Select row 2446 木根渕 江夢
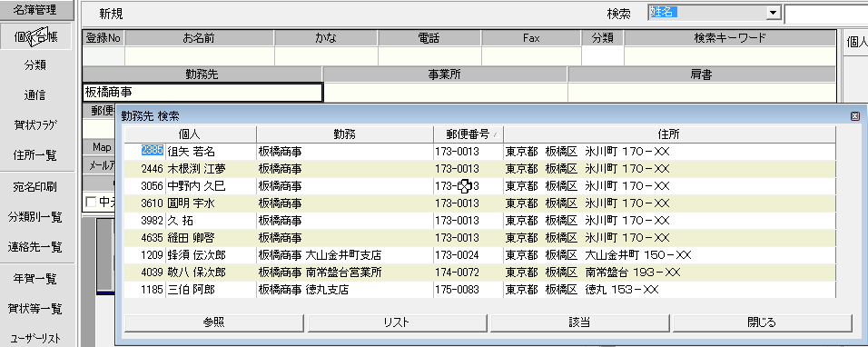Image resolution: width=868 pixels, height=347 pixels. point(479,168)
